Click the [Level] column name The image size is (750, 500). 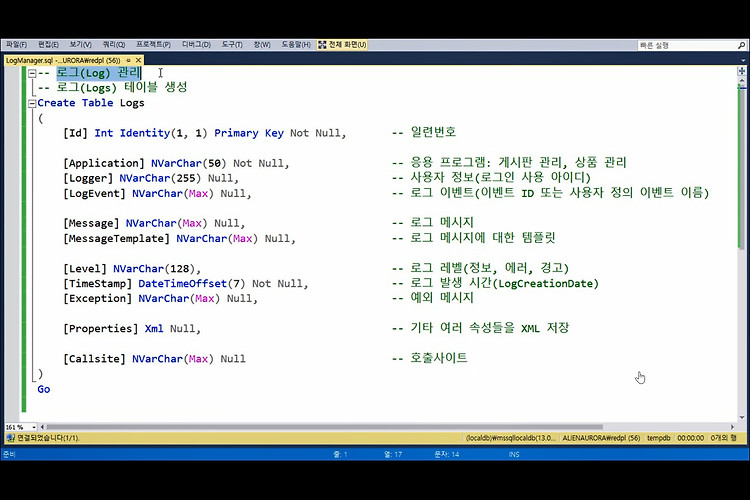tap(85, 268)
